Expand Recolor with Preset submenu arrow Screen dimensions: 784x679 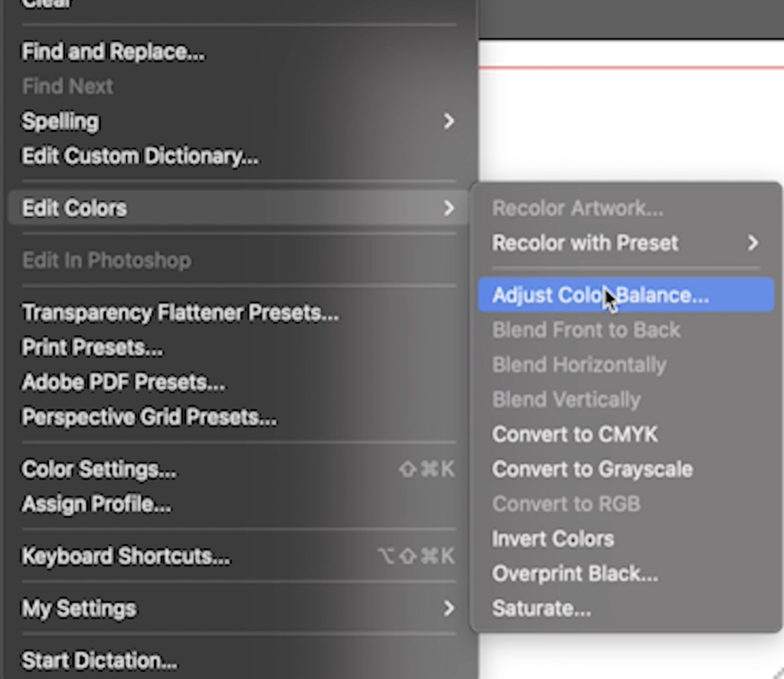click(x=753, y=243)
